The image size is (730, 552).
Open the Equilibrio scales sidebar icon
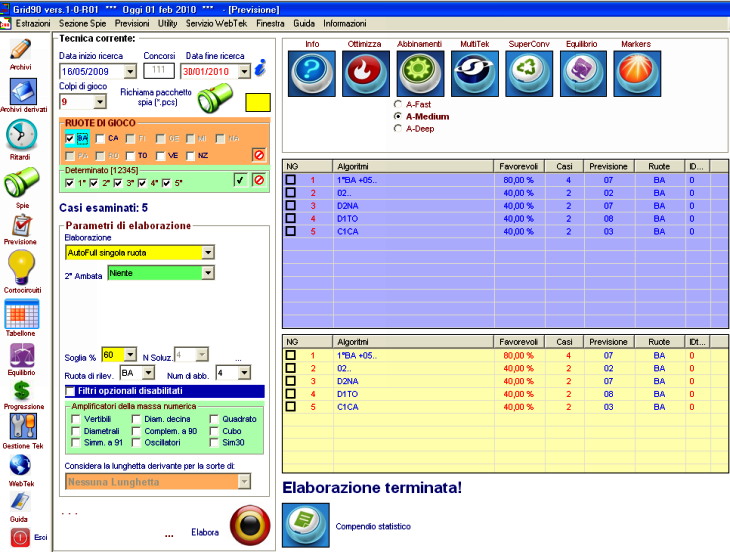(21, 356)
